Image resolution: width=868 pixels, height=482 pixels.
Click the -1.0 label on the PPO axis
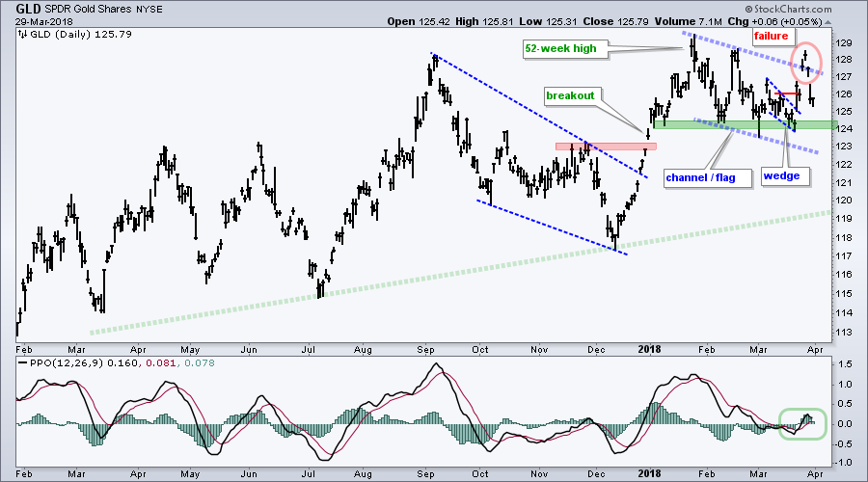click(x=844, y=463)
